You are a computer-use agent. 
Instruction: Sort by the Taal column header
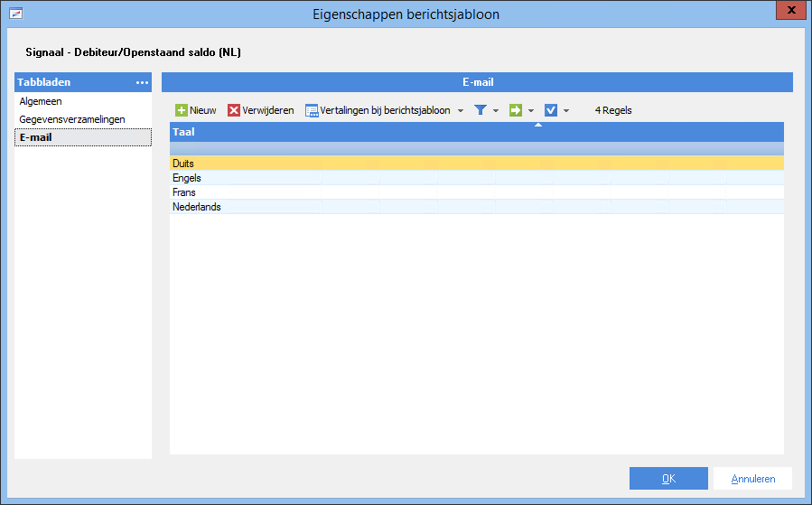476,132
